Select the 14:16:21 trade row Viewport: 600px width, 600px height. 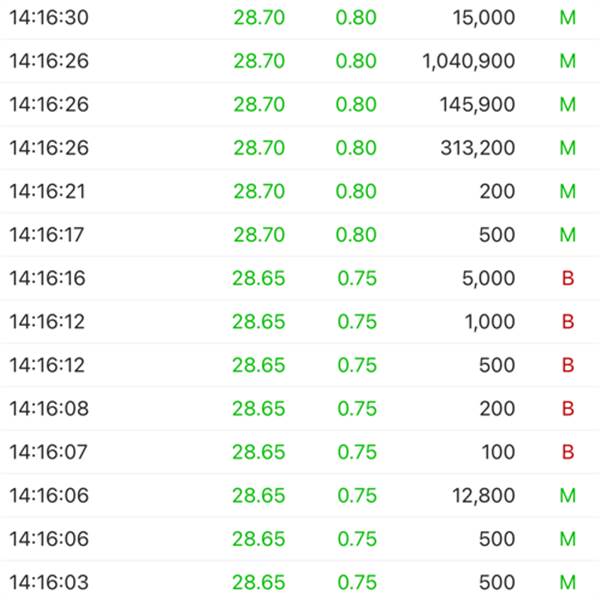pyautogui.click(x=300, y=191)
